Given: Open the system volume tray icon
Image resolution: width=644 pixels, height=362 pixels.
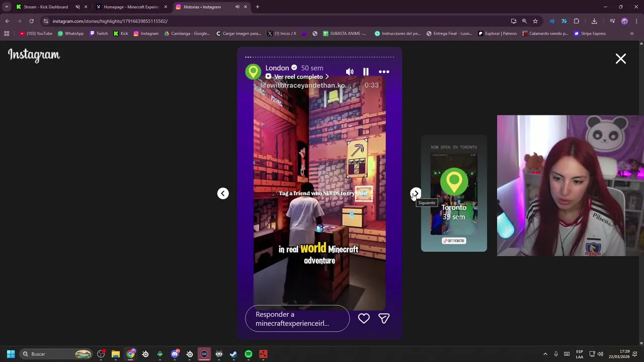Looking at the screenshot, I should tap(600, 354).
